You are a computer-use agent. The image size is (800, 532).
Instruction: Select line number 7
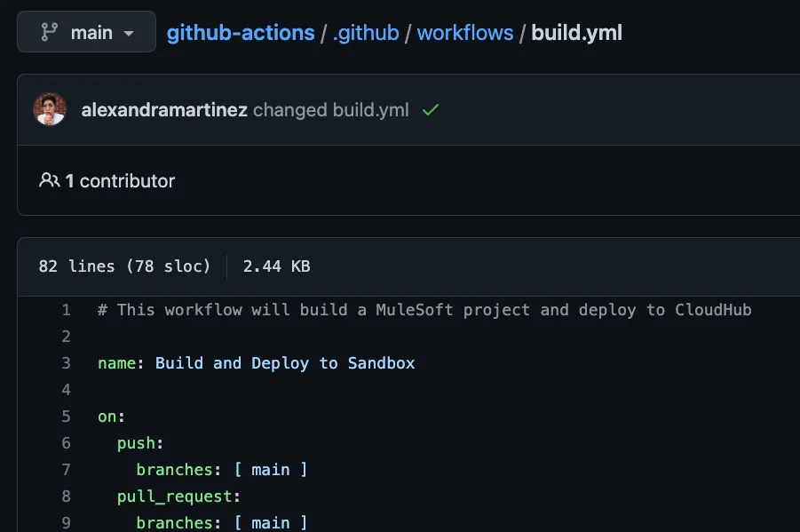[x=66, y=469]
